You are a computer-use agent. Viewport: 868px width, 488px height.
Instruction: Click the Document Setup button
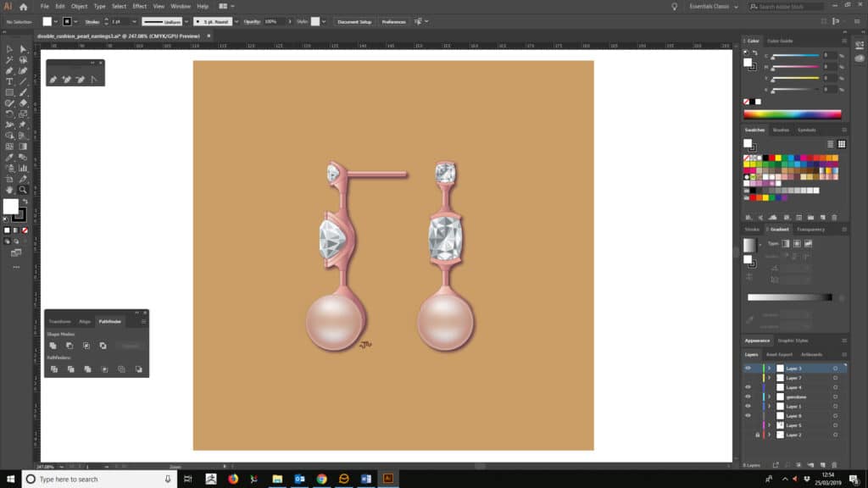tap(353, 21)
